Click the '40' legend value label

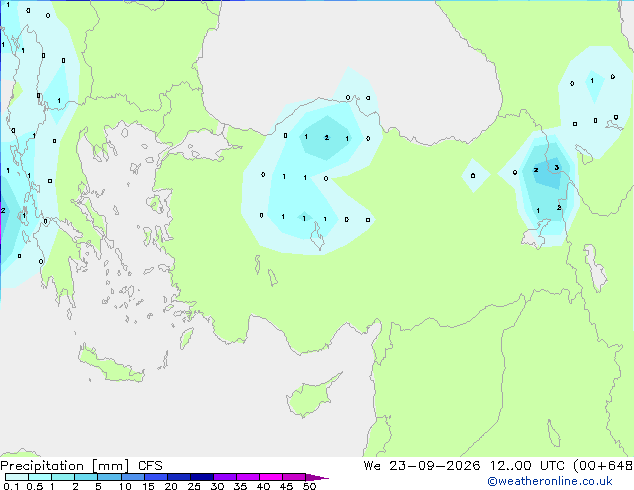pos(263,486)
